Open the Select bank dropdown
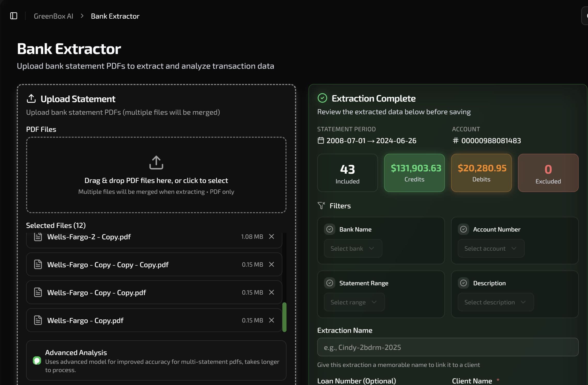This screenshot has width=588, height=385. 353,248
